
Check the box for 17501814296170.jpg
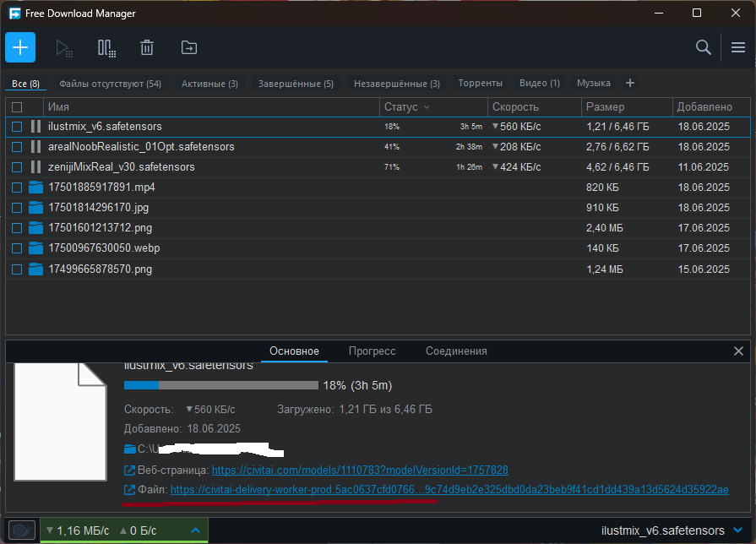(17, 207)
